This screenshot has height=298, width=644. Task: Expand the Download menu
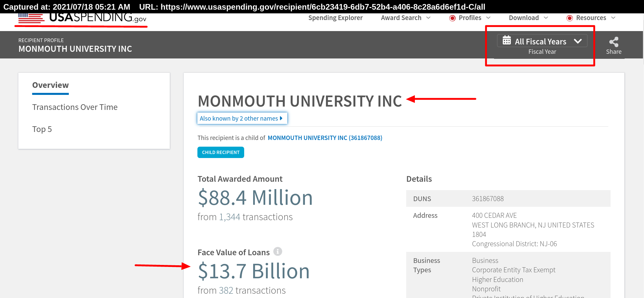(x=528, y=18)
